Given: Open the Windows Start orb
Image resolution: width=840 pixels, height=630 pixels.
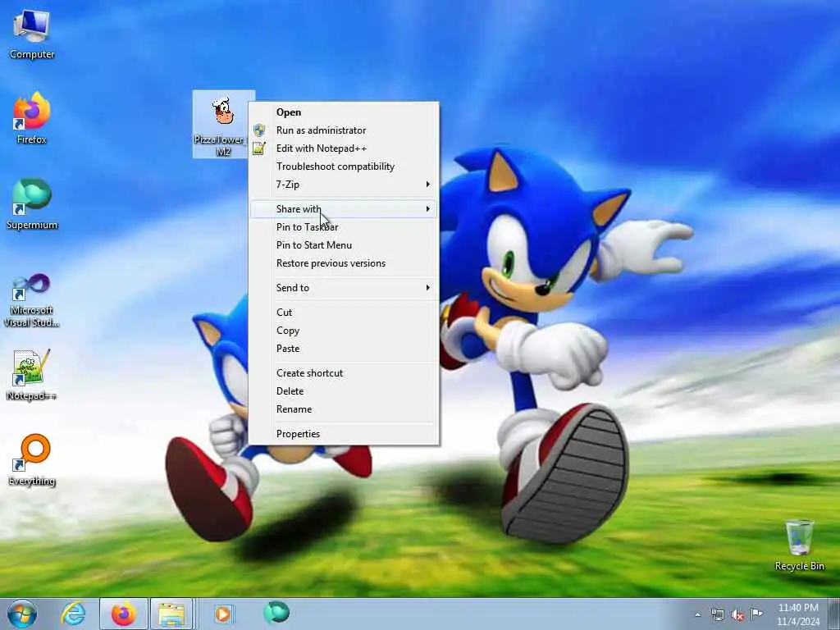Looking at the screenshot, I should pyautogui.click(x=22, y=614).
